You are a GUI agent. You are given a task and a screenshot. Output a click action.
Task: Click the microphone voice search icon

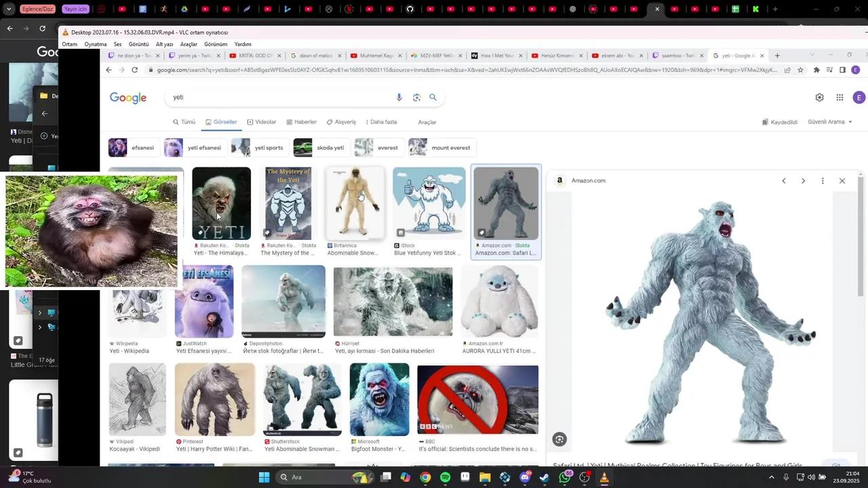399,97
